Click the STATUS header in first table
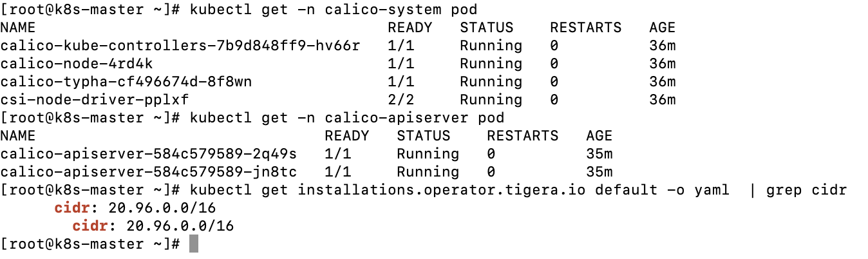 [487, 28]
